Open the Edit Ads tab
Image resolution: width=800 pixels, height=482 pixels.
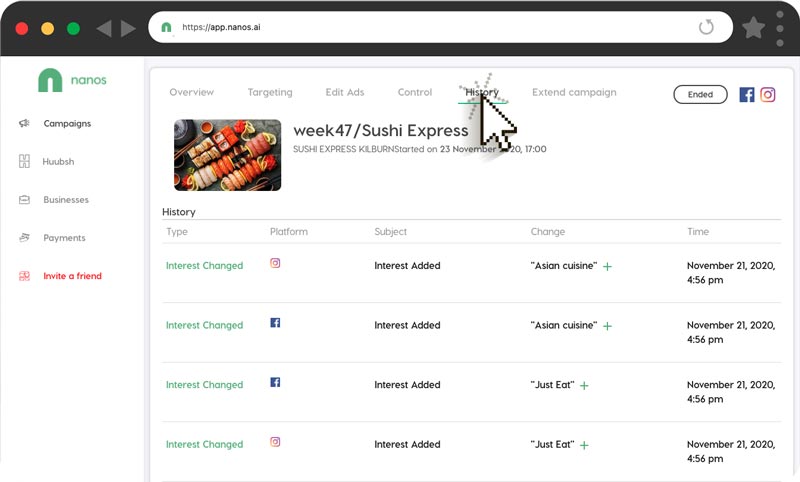click(345, 92)
